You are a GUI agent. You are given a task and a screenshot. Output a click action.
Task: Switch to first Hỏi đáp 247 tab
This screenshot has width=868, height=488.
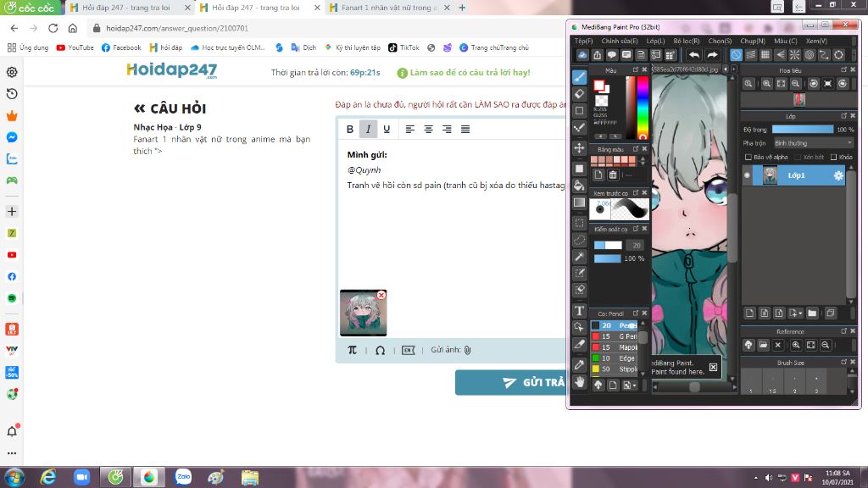coord(130,8)
